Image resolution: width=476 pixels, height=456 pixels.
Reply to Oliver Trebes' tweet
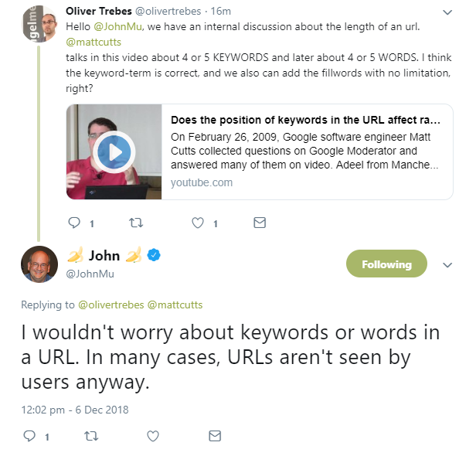74,223
